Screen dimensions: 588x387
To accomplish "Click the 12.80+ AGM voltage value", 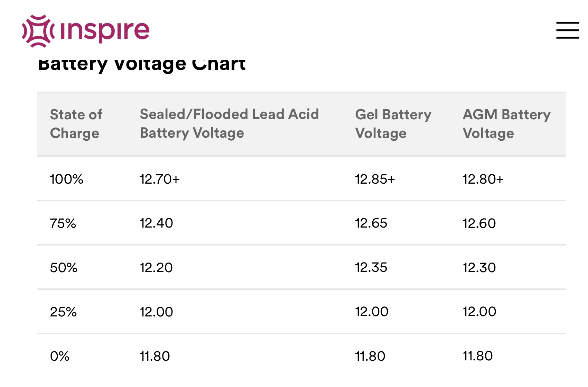I will coord(483,179).
